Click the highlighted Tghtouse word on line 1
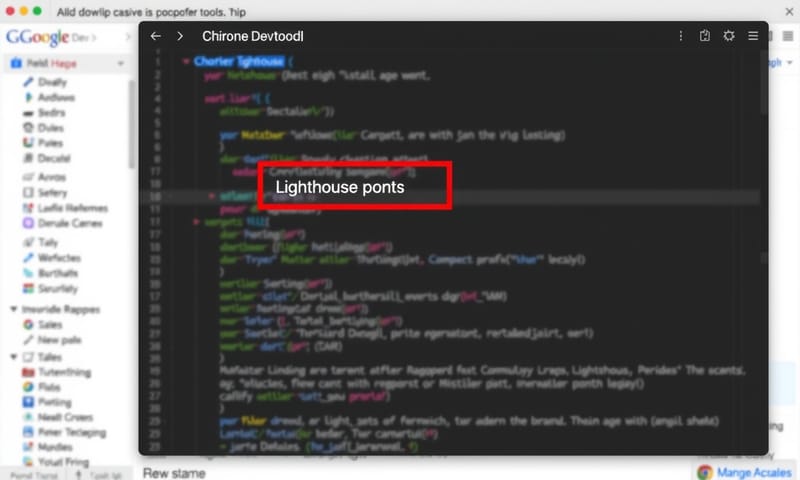Screen dimensions: 800x480 click(260, 62)
